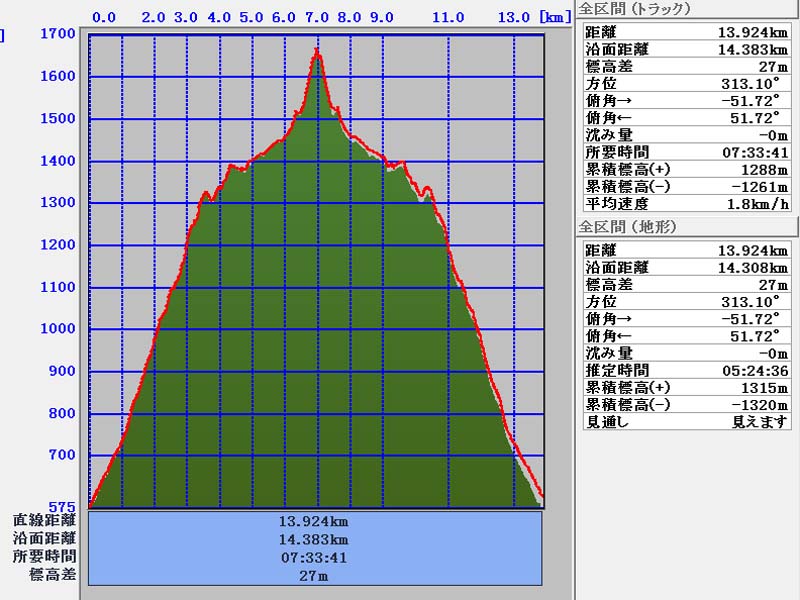
Task: Select the 全区間 (地形) section header
Action: click(x=628, y=227)
